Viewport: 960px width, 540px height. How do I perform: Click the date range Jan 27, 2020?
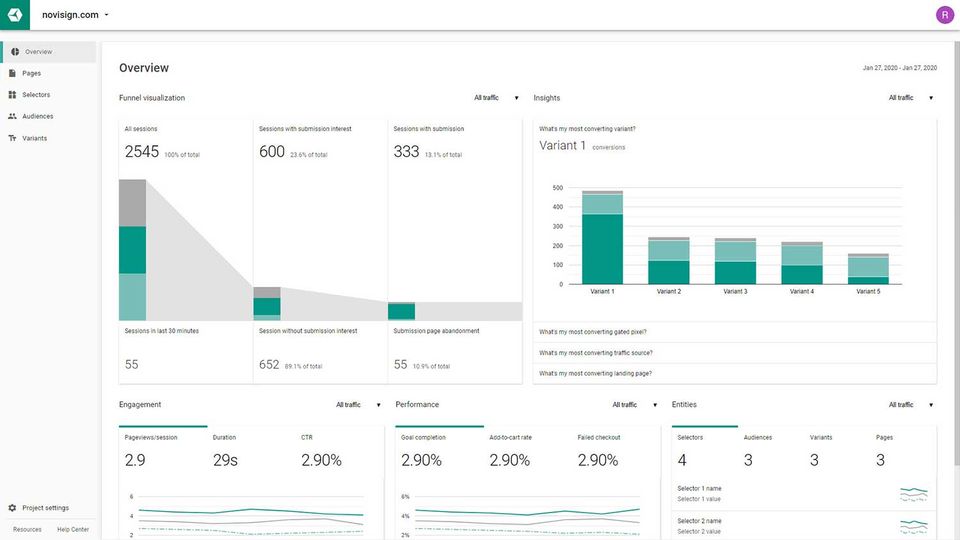(899, 68)
